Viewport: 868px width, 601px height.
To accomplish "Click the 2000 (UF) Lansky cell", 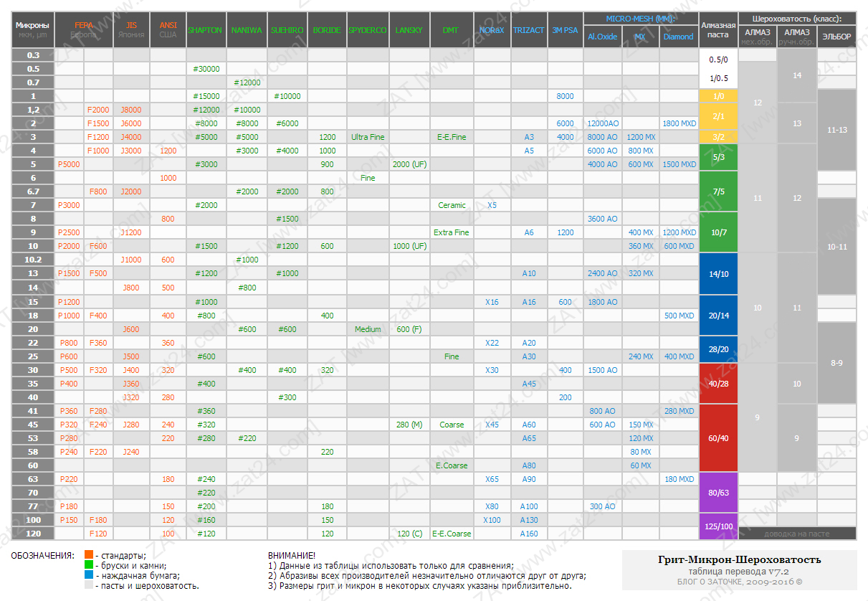I will [410, 164].
